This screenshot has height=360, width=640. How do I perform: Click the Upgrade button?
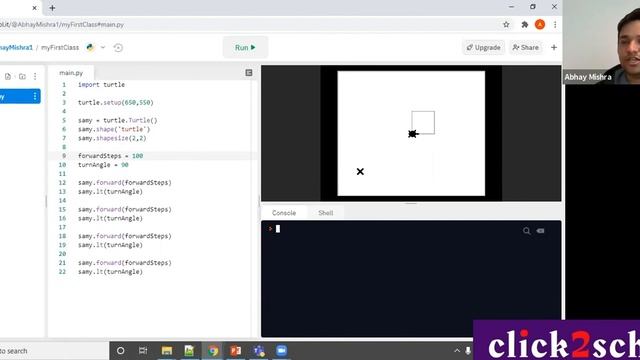pyautogui.click(x=483, y=47)
